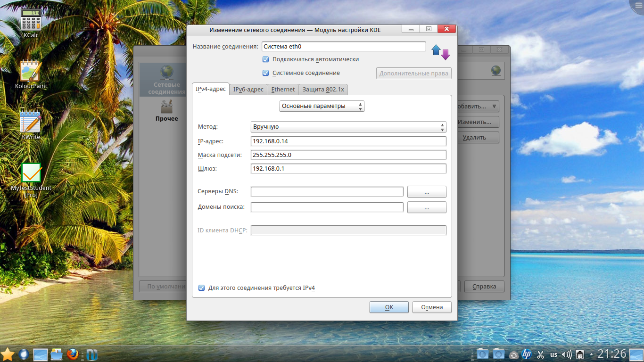Open MyTestStudent desktop shortcut
Image resolution: width=644 pixels, height=362 pixels.
(31, 173)
